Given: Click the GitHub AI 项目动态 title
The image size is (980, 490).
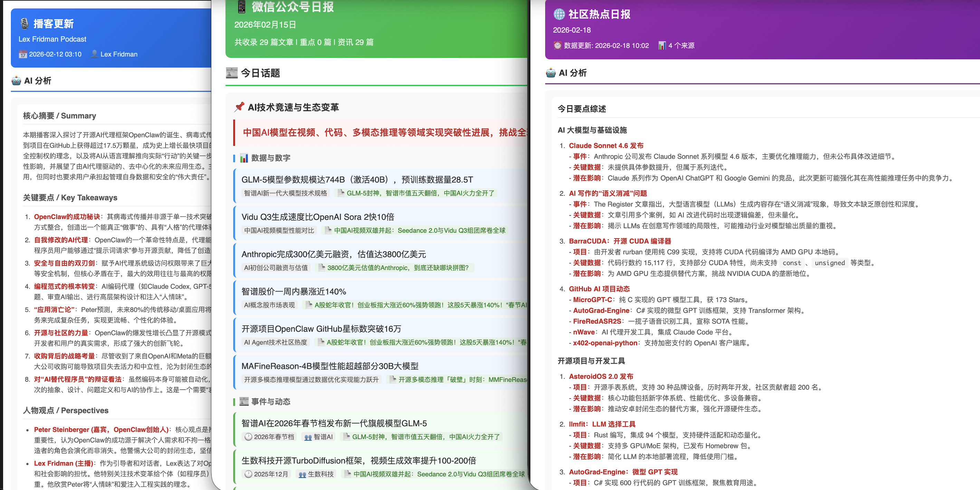Looking at the screenshot, I should click(x=599, y=289).
